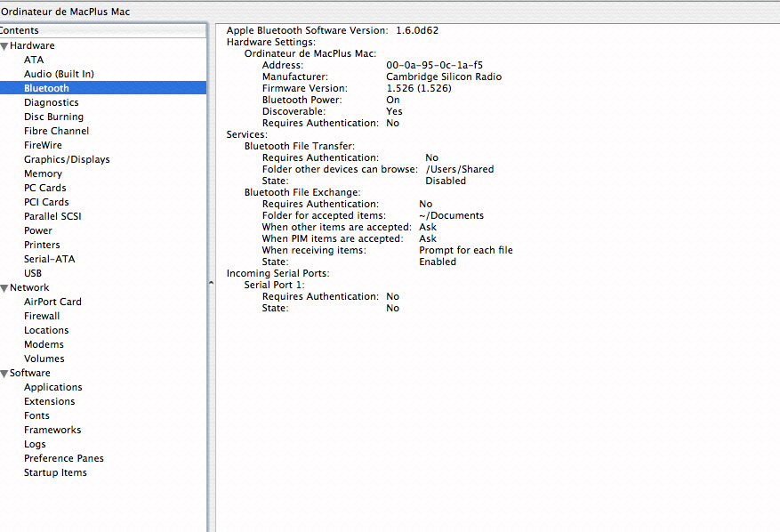Click the Enabled state value
The width and height of the screenshot is (780, 532).
coord(438,262)
